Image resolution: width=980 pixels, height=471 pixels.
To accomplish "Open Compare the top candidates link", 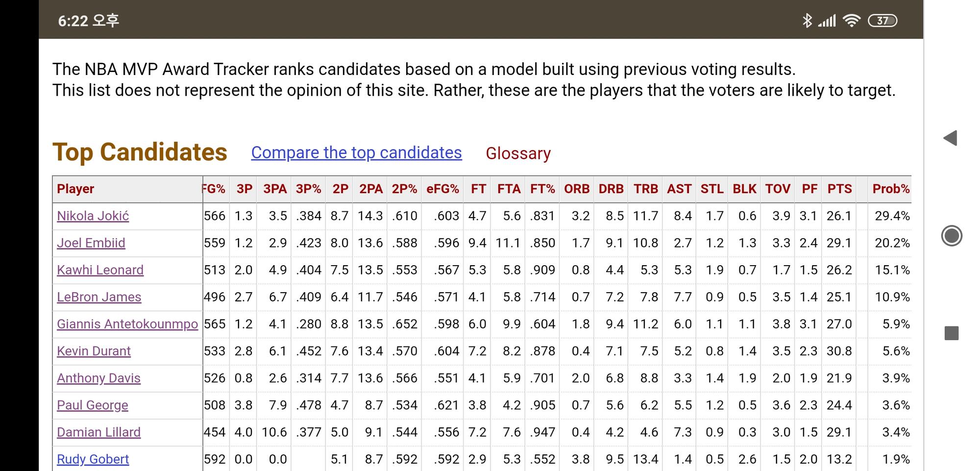I will [x=356, y=153].
